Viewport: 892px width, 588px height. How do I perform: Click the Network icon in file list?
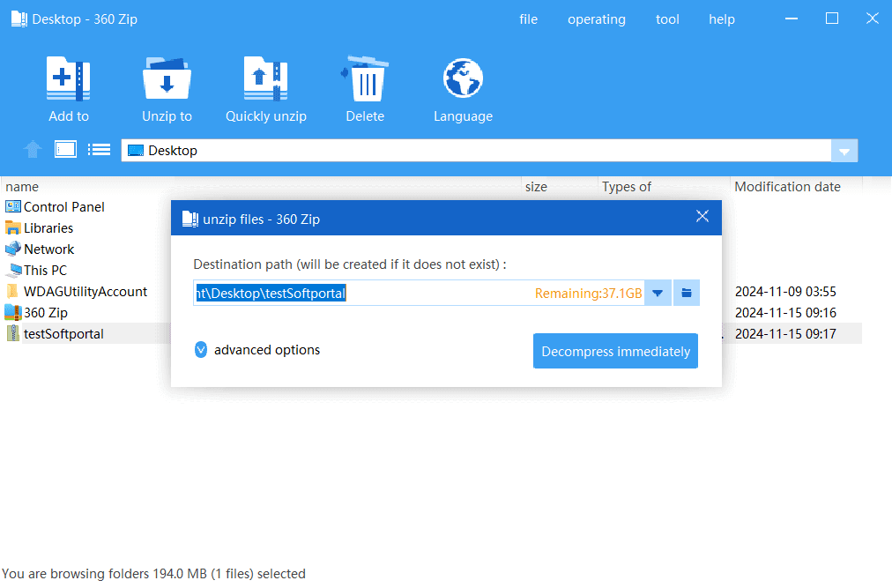pyautogui.click(x=13, y=249)
